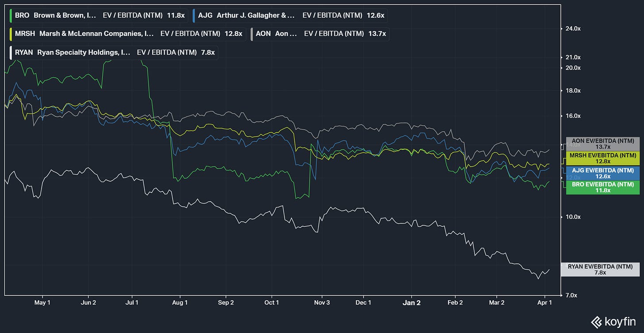Screen dimensions: 644x333
Task: Click the 18.0x label on the y-axis
Action: [x=573, y=91]
